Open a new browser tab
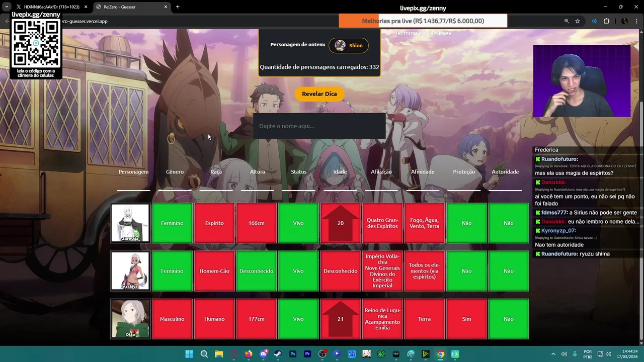644x362 pixels. click(x=178, y=7)
